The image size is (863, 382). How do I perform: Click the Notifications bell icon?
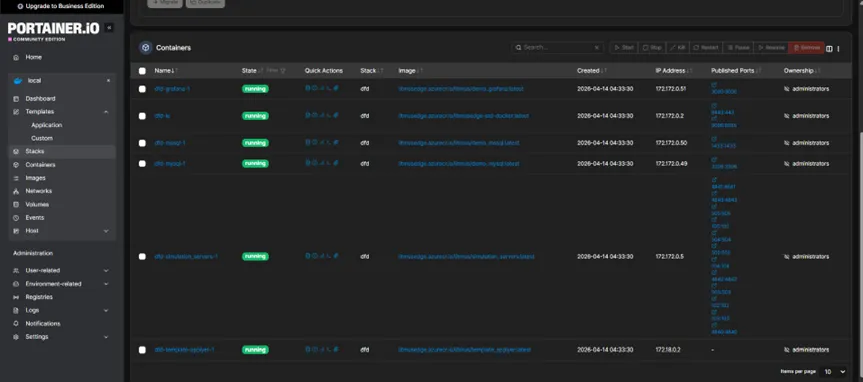[16, 324]
